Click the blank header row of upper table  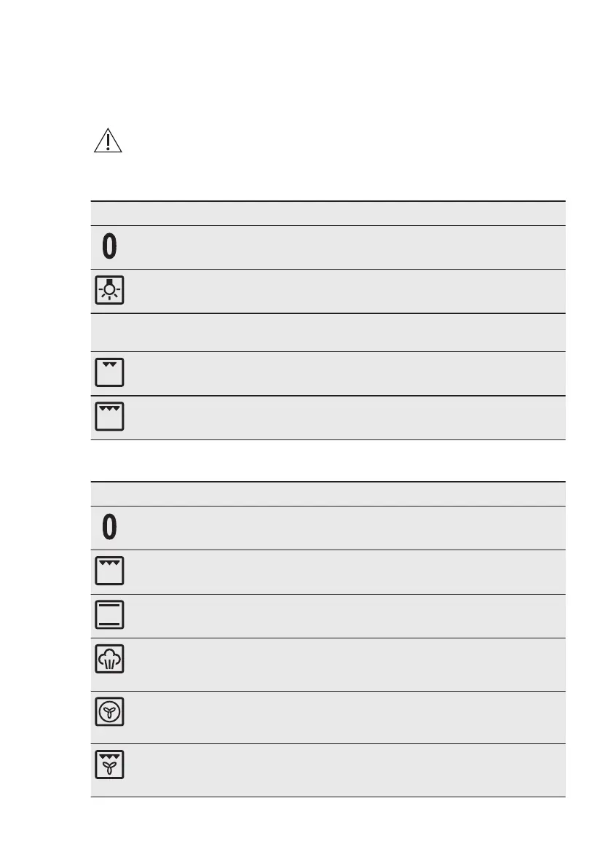(328, 213)
